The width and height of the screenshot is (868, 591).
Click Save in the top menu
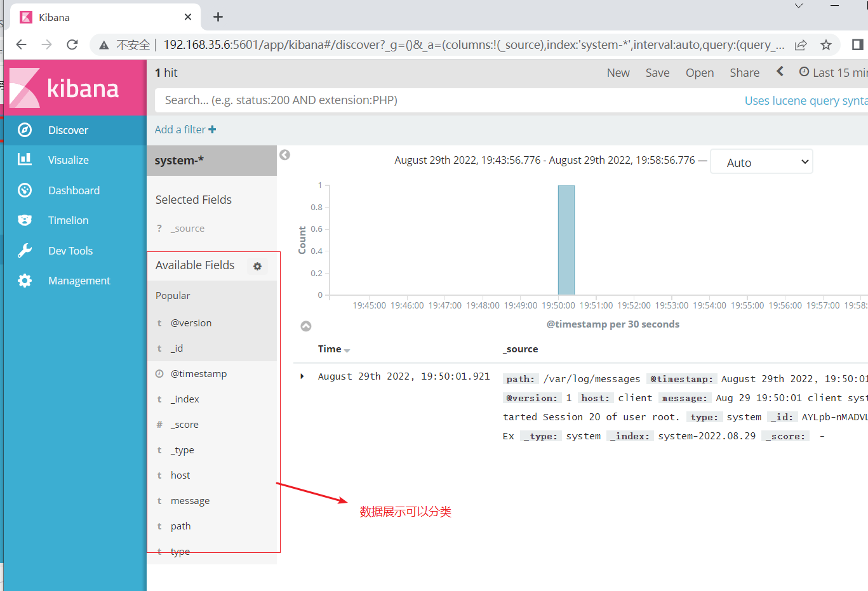point(657,73)
